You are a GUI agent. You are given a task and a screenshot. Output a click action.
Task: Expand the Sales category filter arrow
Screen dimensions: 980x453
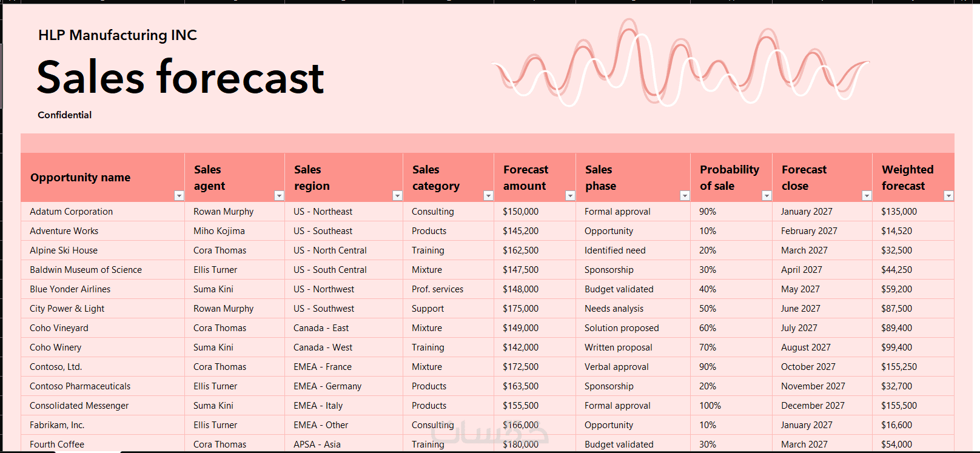coord(488,195)
